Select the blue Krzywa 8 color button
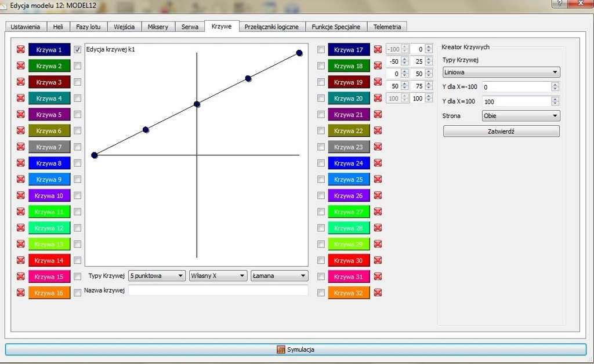594x364 pixels. pyautogui.click(x=49, y=163)
